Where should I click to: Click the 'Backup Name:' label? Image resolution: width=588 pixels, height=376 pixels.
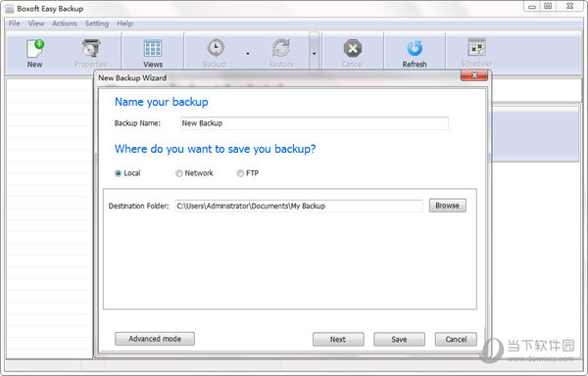coord(137,123)
